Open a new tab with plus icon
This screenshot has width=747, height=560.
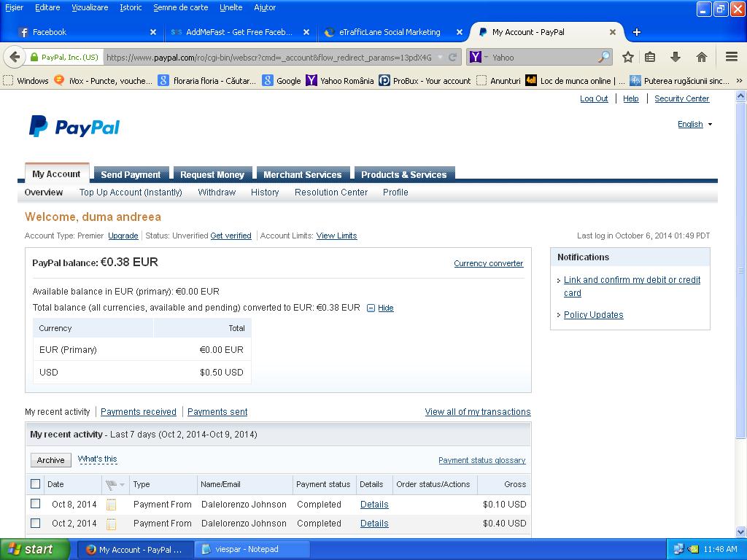pyautogui.click(x=636, y=32)
